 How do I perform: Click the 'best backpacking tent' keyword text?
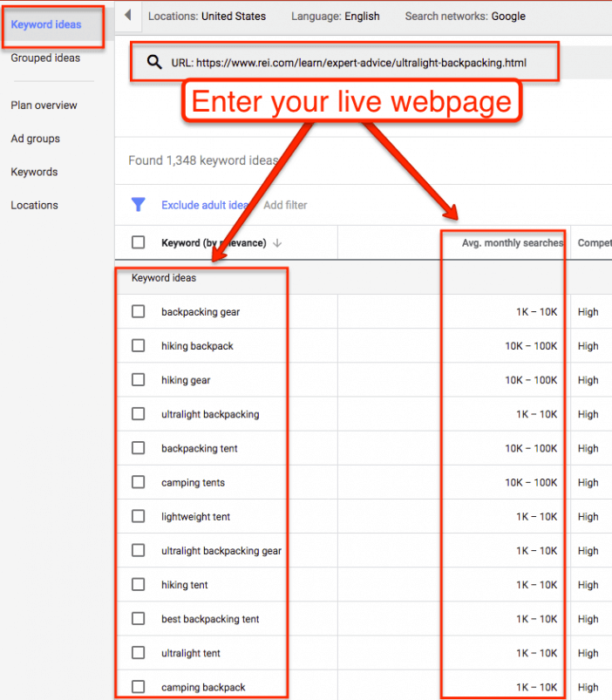tap(210, 619)
